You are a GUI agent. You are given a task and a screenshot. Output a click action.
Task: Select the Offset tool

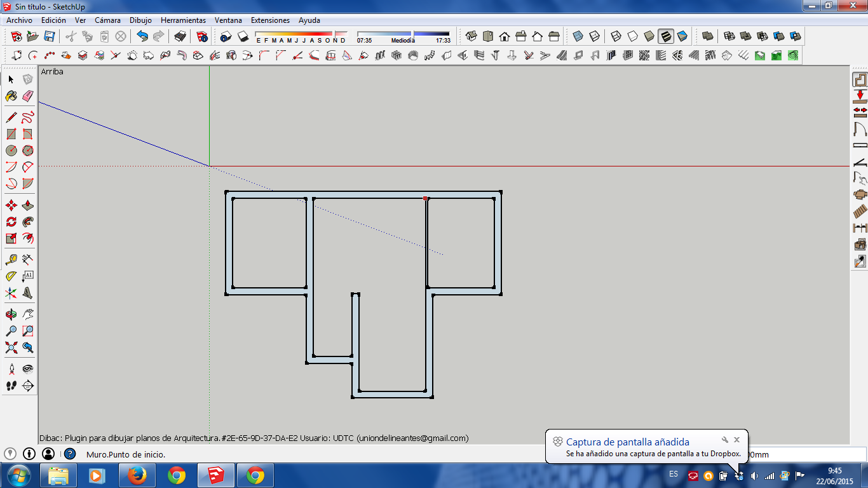(27, 238)
